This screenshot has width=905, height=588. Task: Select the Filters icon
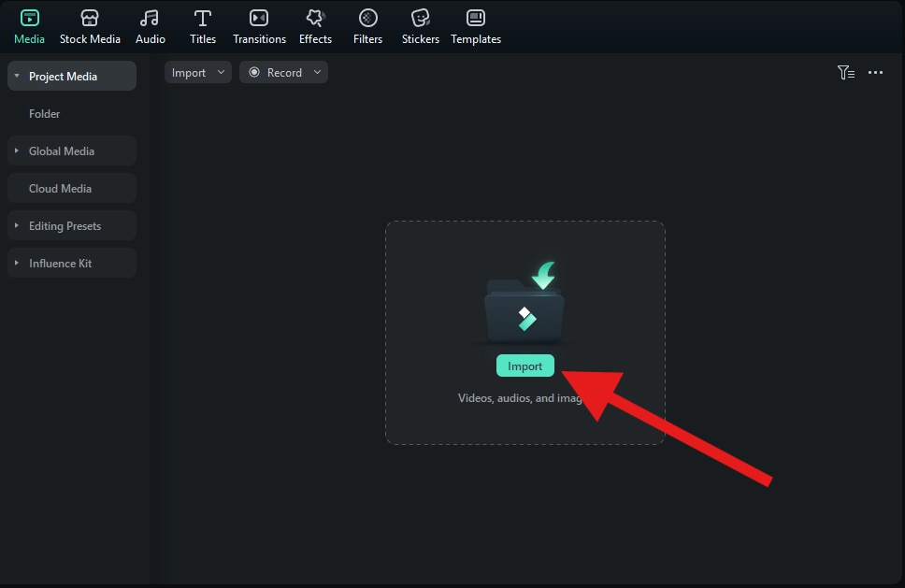point(367,17)
